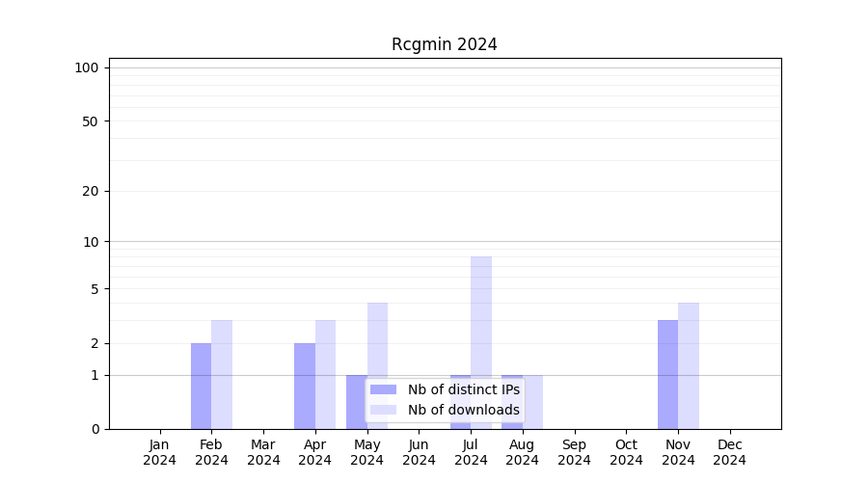This screenshot has height=482, width=868.
Task: Select the chart title 'Rcgmin 2024'
Action: point(444,44)
